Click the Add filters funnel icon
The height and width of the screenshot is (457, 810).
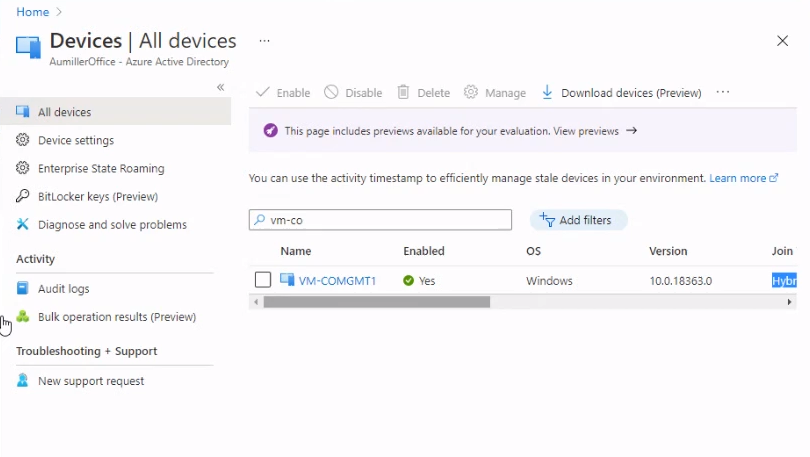coord(547,219)
